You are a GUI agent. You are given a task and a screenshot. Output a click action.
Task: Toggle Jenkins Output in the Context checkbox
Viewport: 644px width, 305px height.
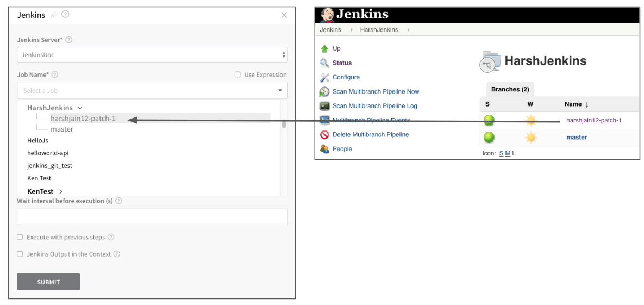pyautogui.click(x=20, y=254)
